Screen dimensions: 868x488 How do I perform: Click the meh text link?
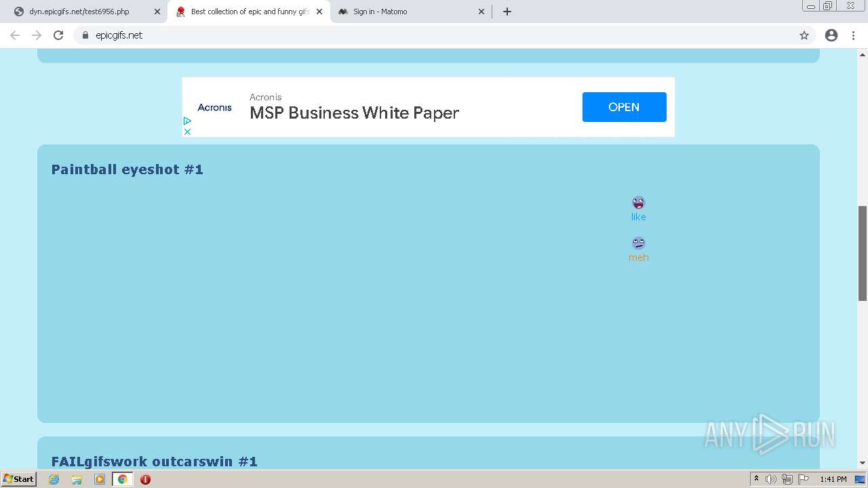coord(639,258)
